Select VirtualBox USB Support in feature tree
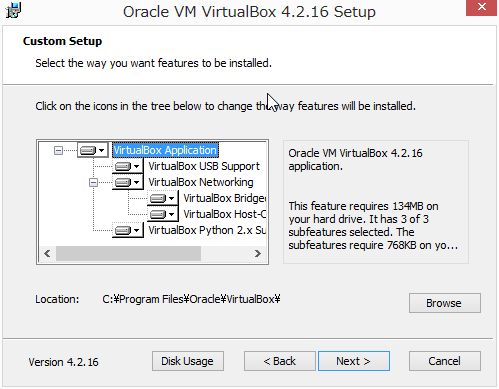The image size is (499, 389). [204, 166]
